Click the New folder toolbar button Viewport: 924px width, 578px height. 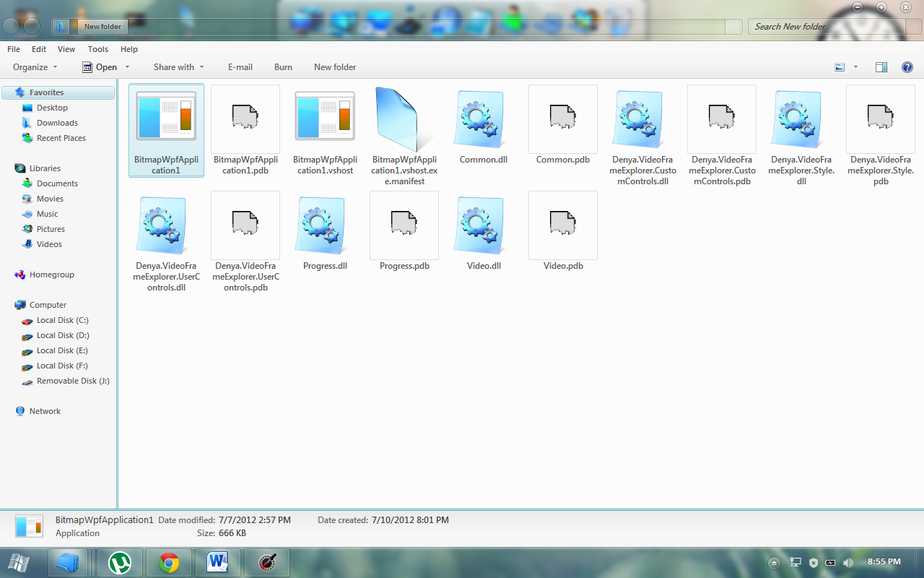(x=335, y=67)
